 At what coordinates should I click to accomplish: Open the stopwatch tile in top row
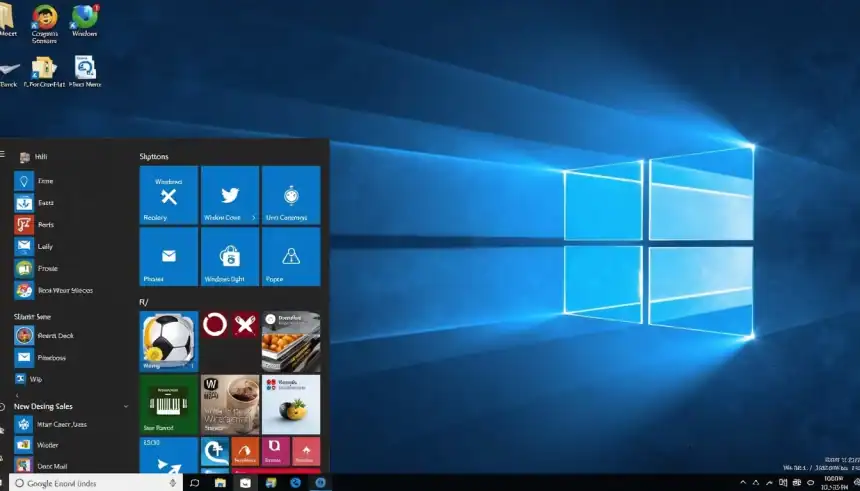pos(291,196)
